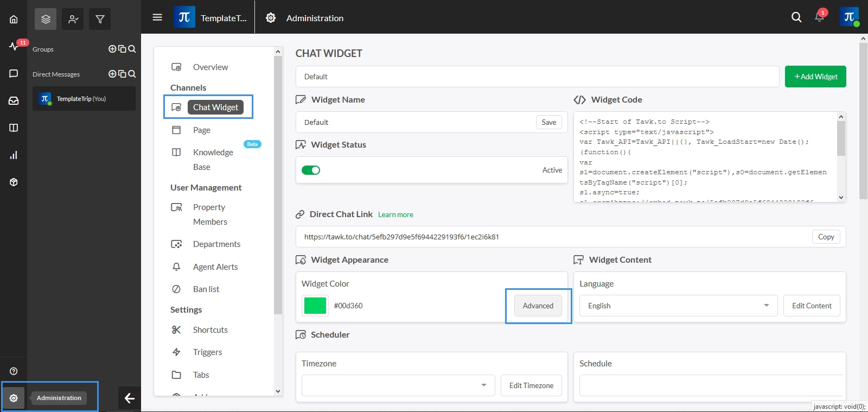The image size is (868, 412).
Task: Open the Overview menu item
Action: 210,67
